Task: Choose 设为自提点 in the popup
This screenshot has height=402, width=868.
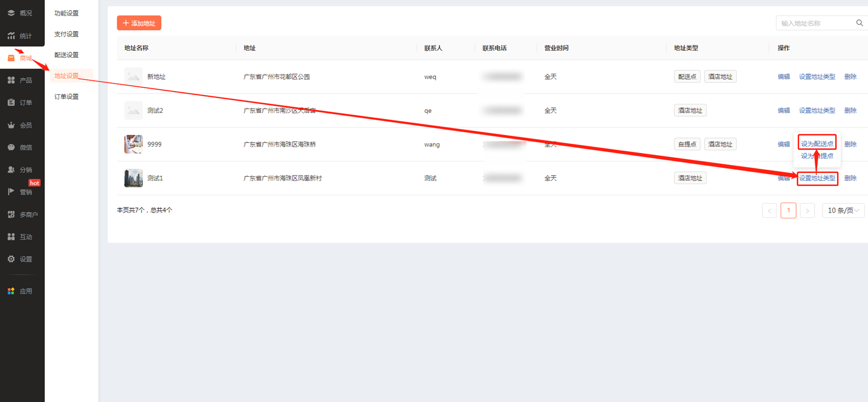Action: pos(817,156)
